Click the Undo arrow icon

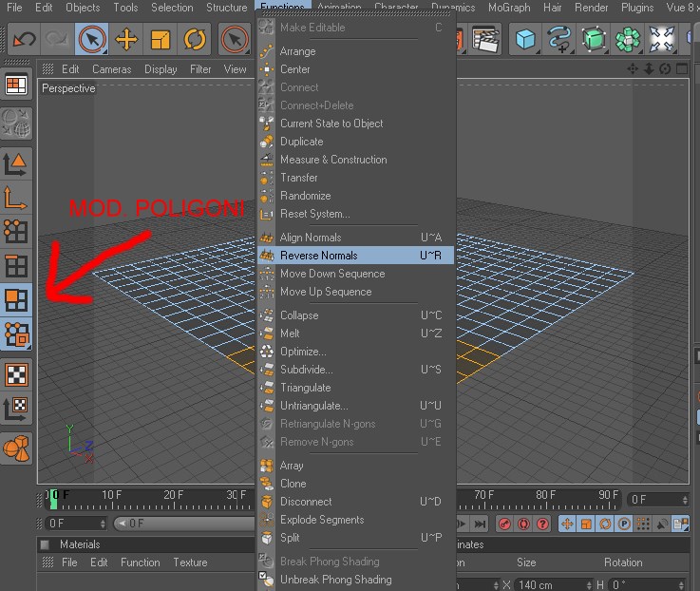[x=24, y=39]
